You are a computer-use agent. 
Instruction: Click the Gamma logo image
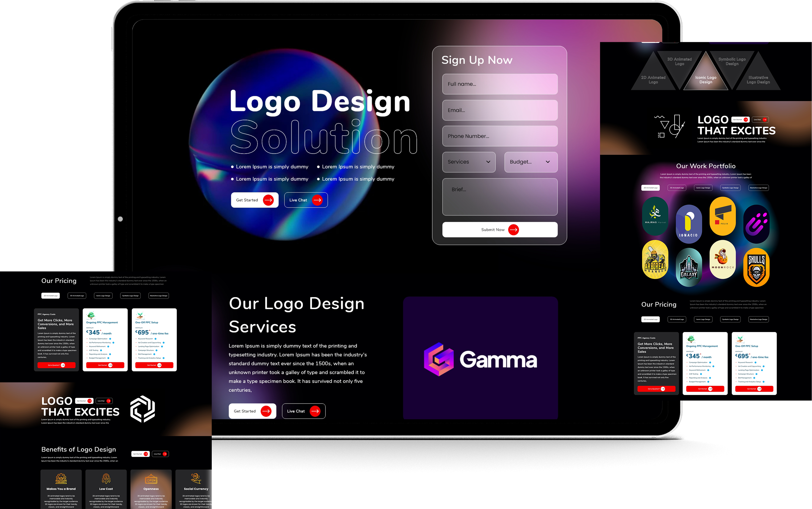[480, 359]
